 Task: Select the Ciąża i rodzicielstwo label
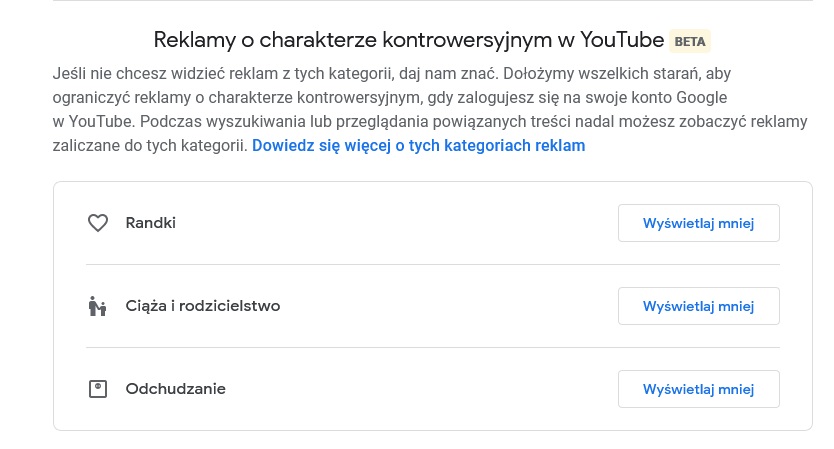click(203, 306)
